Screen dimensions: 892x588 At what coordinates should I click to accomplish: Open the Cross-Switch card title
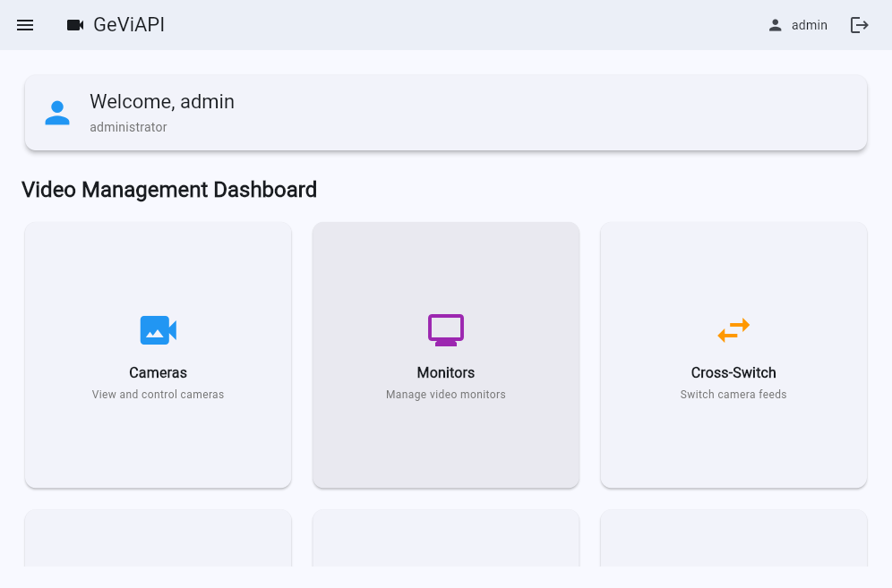733,372
